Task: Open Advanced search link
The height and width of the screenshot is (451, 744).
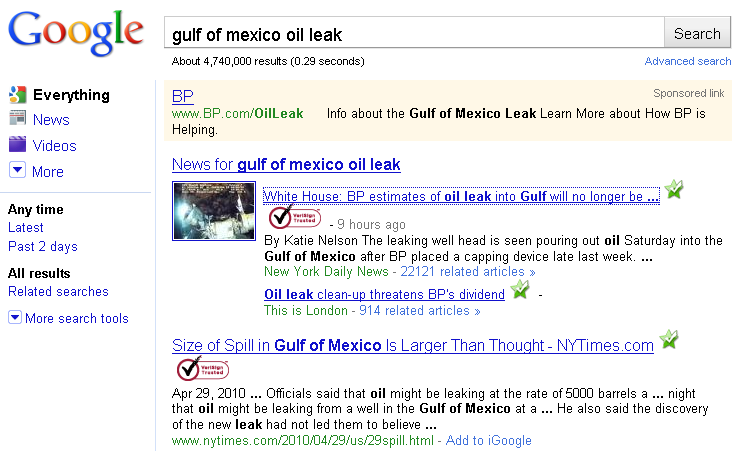Action: pos(688,61)
